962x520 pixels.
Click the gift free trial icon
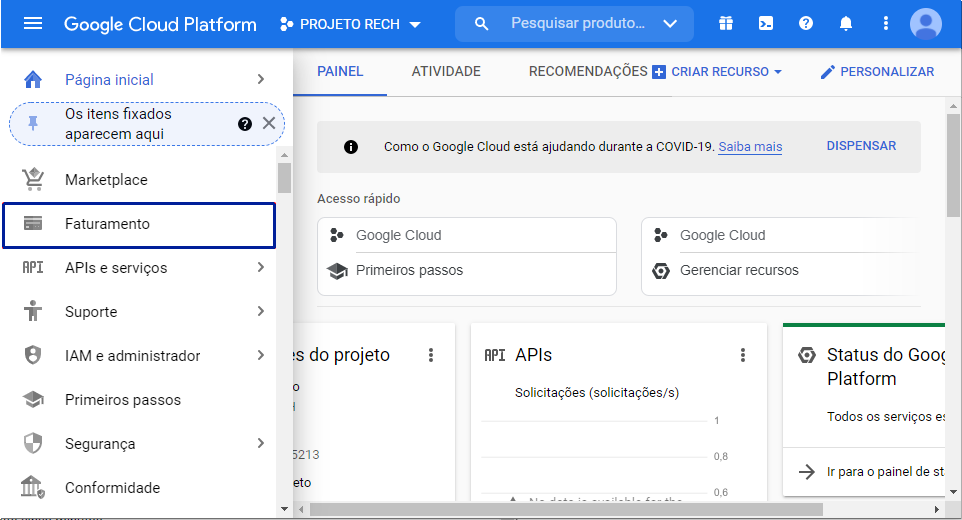[x=726, y=24]
